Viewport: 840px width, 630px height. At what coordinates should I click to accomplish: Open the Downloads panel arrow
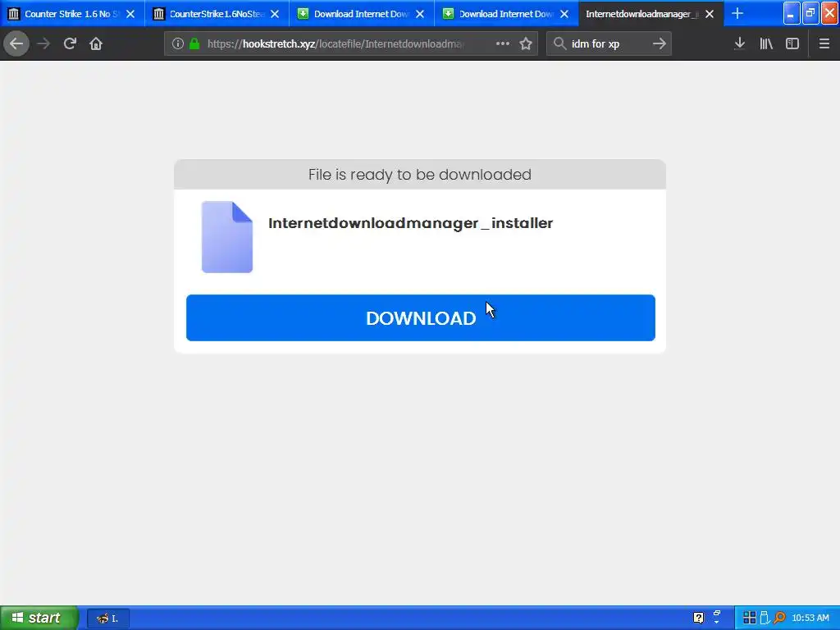click(740, 43)
